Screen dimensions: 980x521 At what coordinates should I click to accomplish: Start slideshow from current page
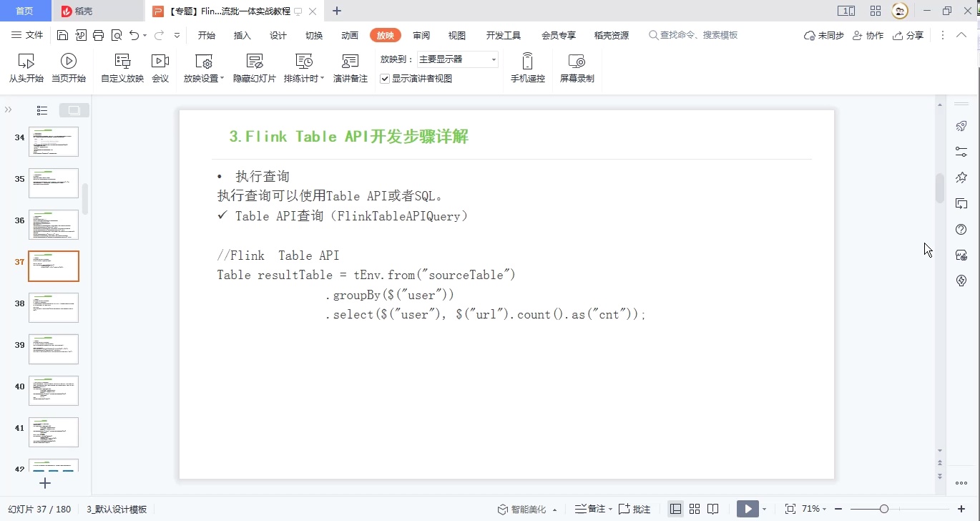(69, 68)
